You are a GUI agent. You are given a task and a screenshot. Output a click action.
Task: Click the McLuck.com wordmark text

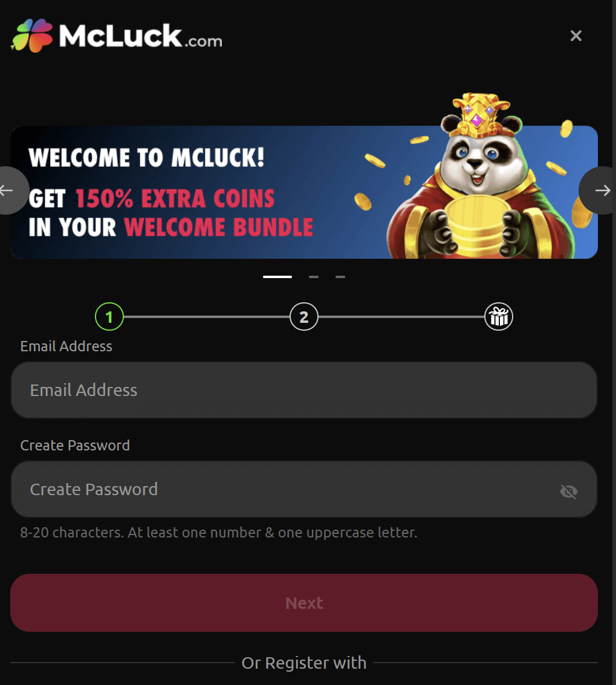click(x=141, y=36)
